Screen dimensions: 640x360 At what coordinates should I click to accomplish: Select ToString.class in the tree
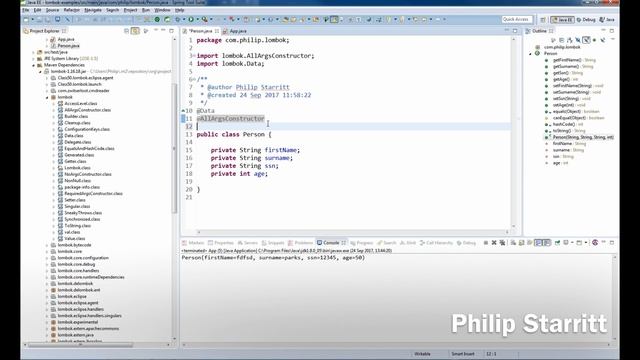78,226
